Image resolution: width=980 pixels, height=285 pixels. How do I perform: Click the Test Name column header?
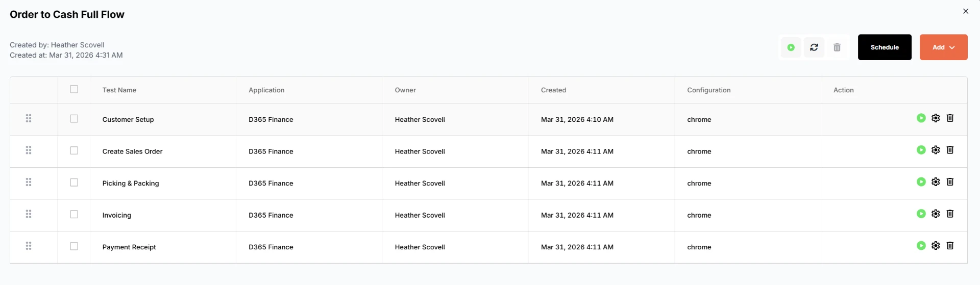point(119,90)
